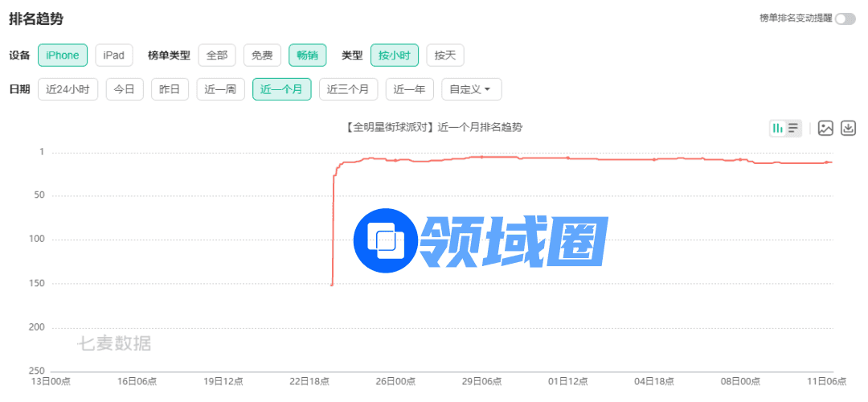Image resolution: width=868 pixels, height=402 pixels.
Task: Select 近一周 date range
Action: pyautogui.click(x=220, y=89)
